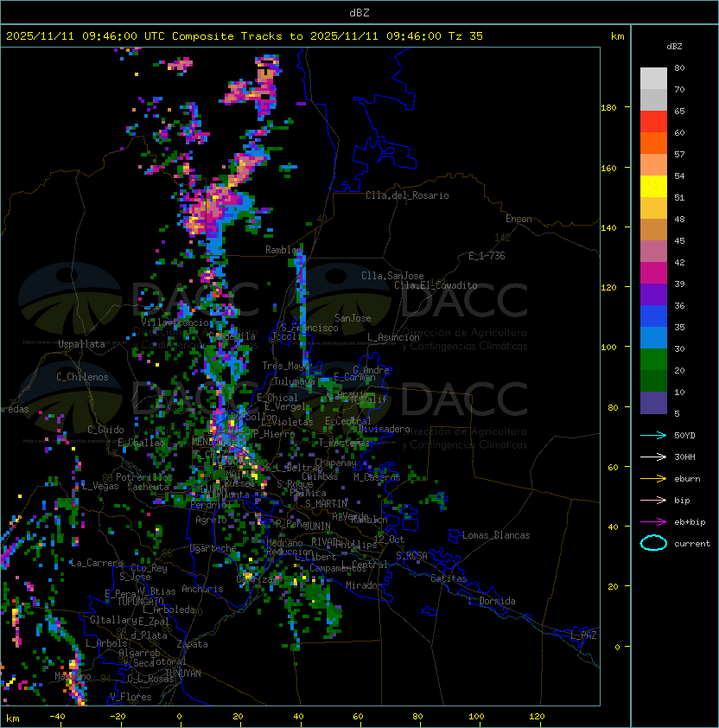This screenshot has height=728, width=719.
Task: Click the Ugarteche place label
Action: (x=213, y=548)
